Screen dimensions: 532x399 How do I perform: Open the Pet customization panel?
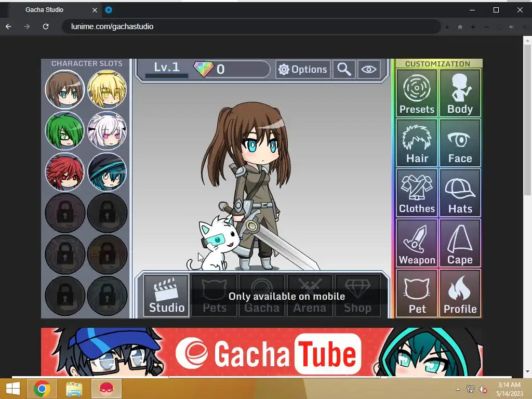click(417, 293)
